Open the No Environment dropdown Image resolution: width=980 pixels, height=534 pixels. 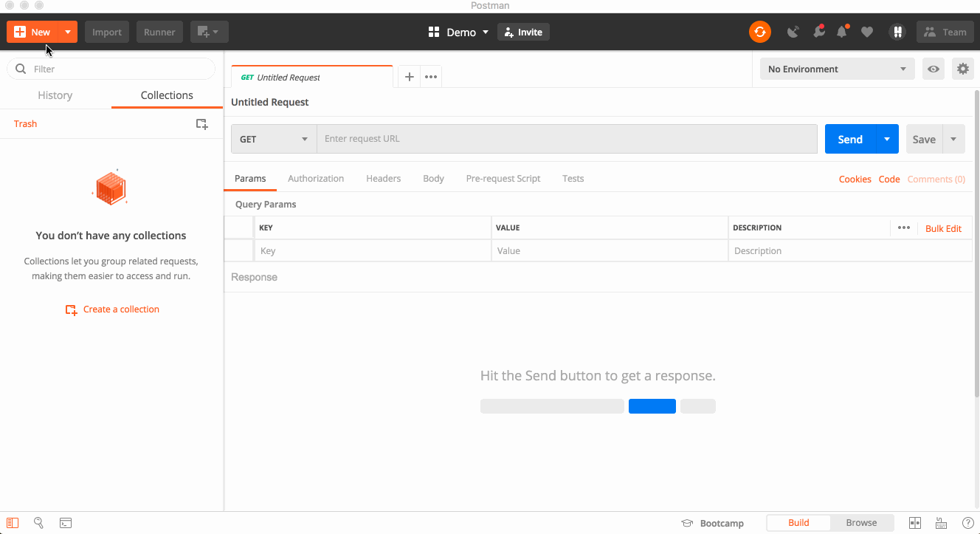[837, 68]
